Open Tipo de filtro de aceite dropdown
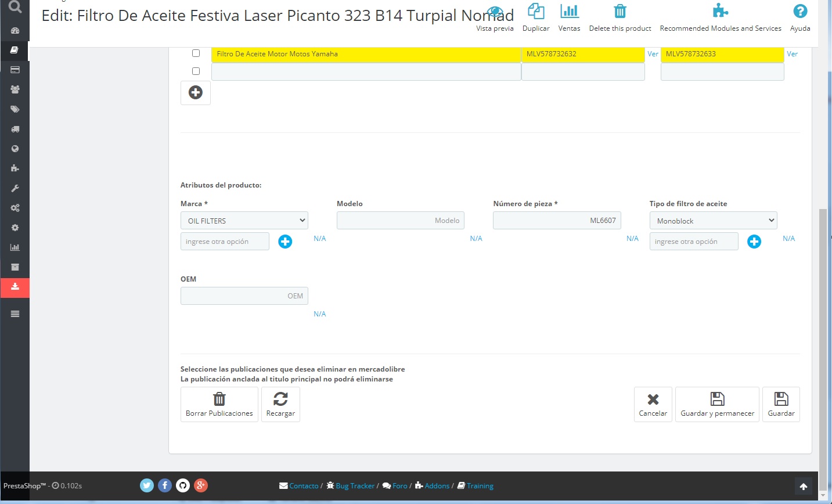This screenshot has width=832, height=504. click(713, 221)
